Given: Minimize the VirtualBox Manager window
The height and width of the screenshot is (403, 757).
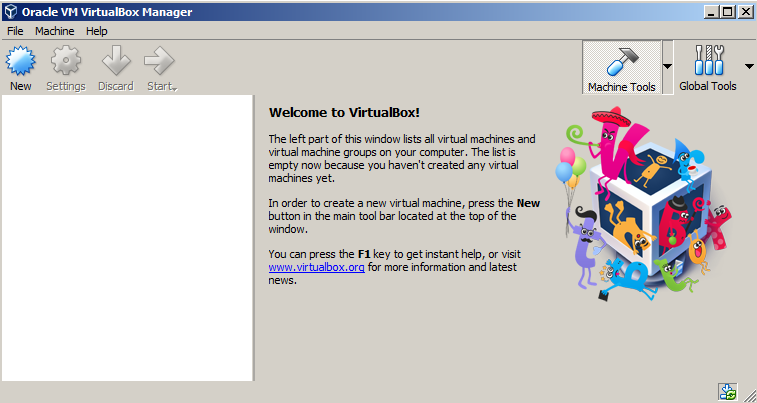Looking at the screenshot, I should click(709, 12).
